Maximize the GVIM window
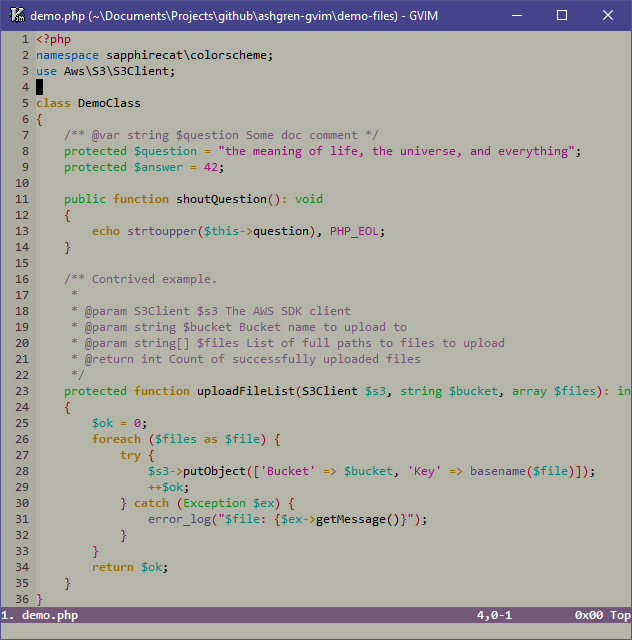Screen dimensions: 632x640 [x=562, y=16]
